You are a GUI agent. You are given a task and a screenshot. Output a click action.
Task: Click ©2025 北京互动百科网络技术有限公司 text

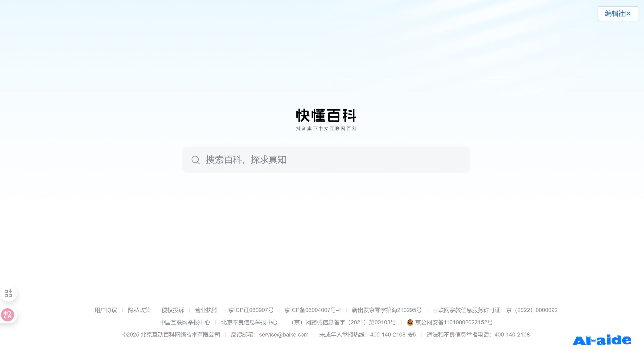coord(171,335)
